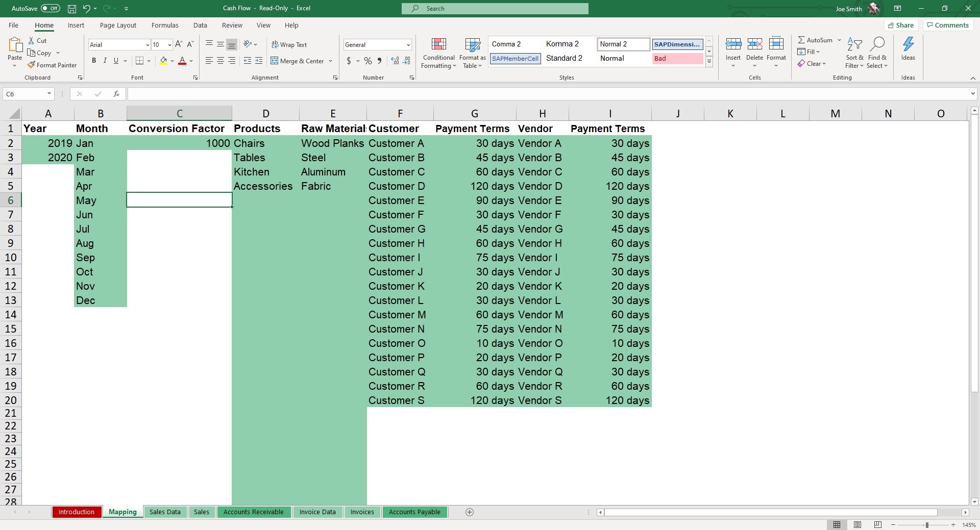Click the Format as Table icon
980x530 pixels.
tap(472, 45)
